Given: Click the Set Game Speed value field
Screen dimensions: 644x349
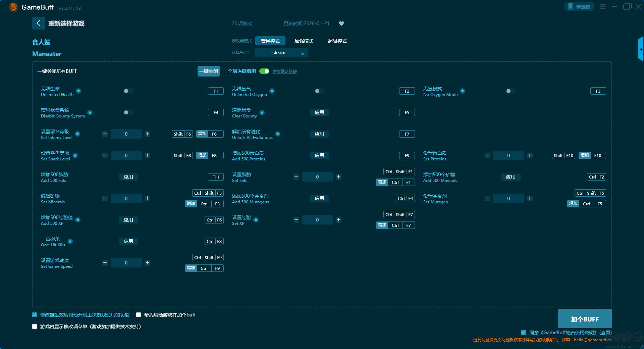Looking at the screenshot, I should pyautogui.click(x=126, y=263).
